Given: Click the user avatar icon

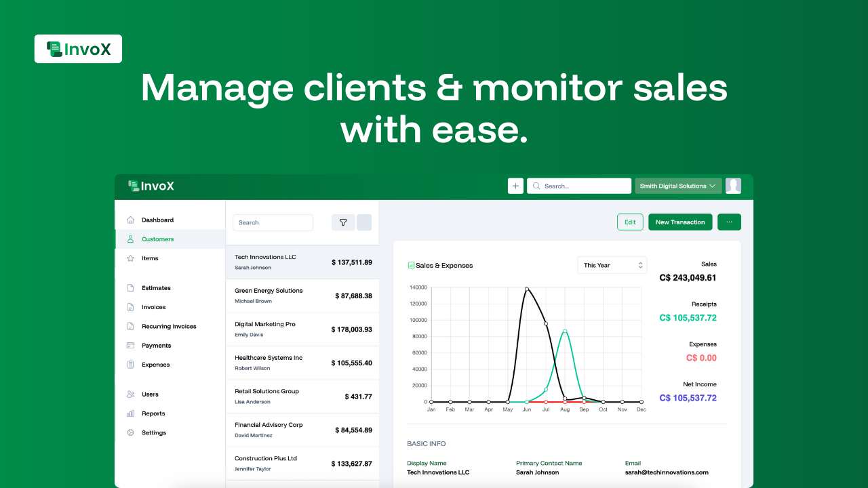Looking at the screenshot, I should click(733, 186).
